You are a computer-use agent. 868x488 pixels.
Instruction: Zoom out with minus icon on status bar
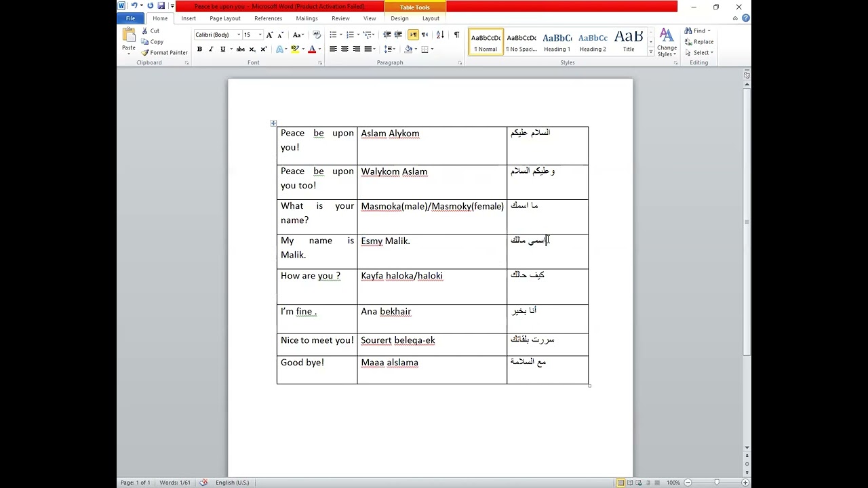[688, 483]
